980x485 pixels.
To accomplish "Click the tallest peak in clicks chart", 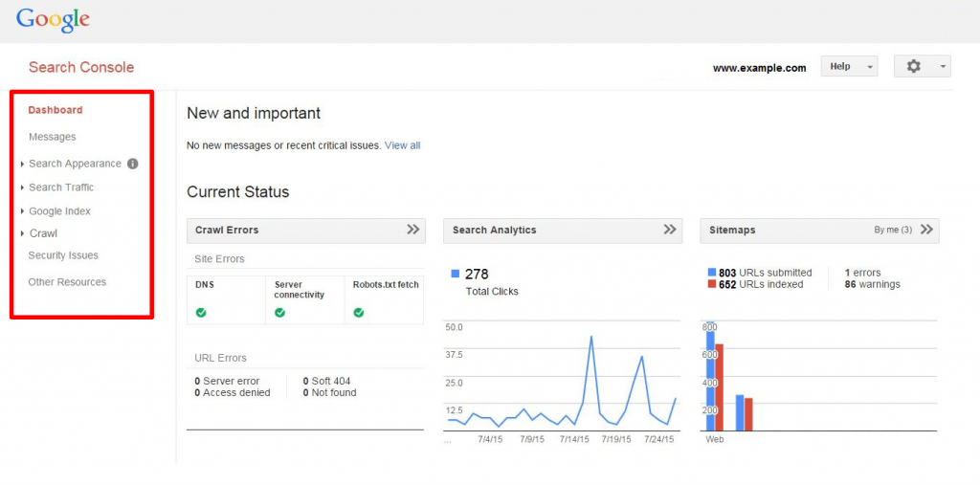I will click(590, 337).
